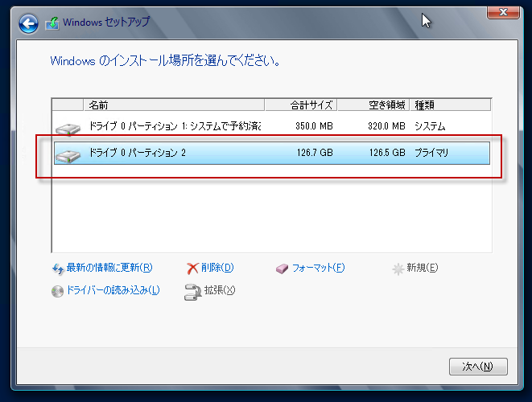Sort by 空き領域 column header
This screenshot has height=402, width=532.
point(373,105)
